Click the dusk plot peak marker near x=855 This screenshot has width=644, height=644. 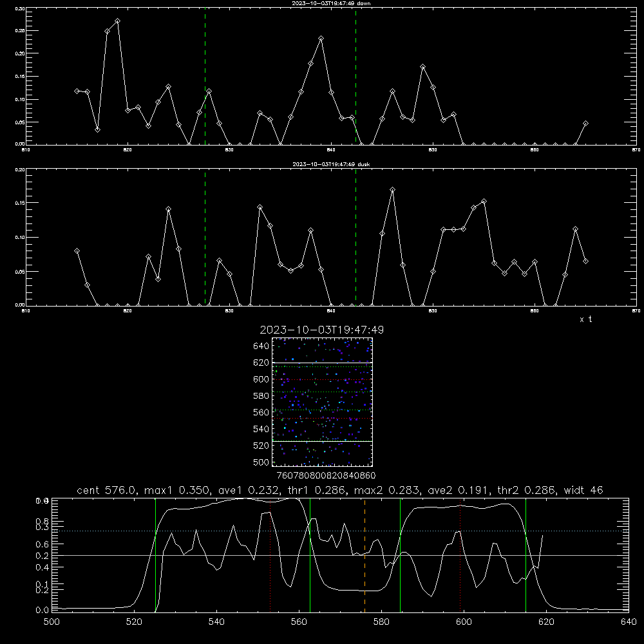coord(484,201)
